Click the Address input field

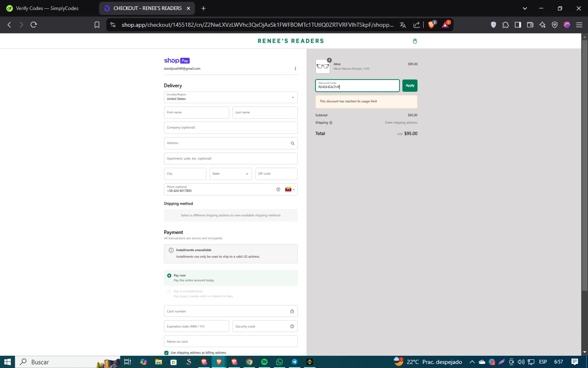point(231,143)
